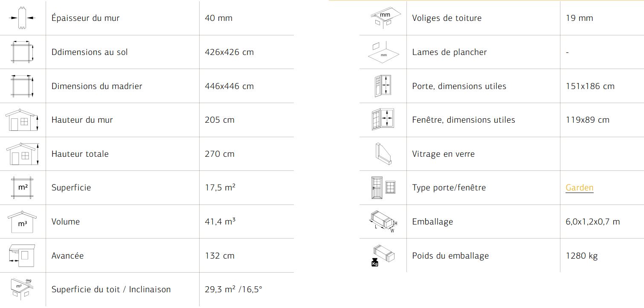Viewport: 644px width, 308px height.
Task: Click the roof overhang Avancée icon
Action: [x=21, y=256]
